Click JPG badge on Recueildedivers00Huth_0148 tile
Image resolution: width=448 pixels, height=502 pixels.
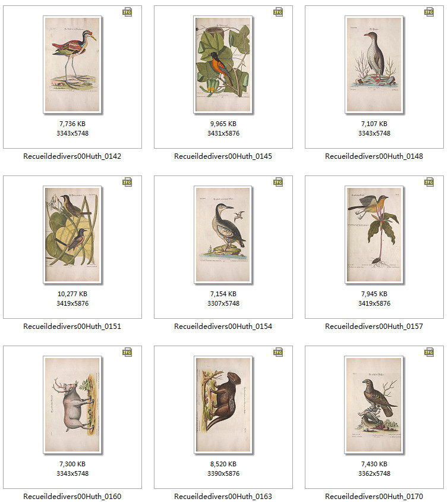pos(429,12)
